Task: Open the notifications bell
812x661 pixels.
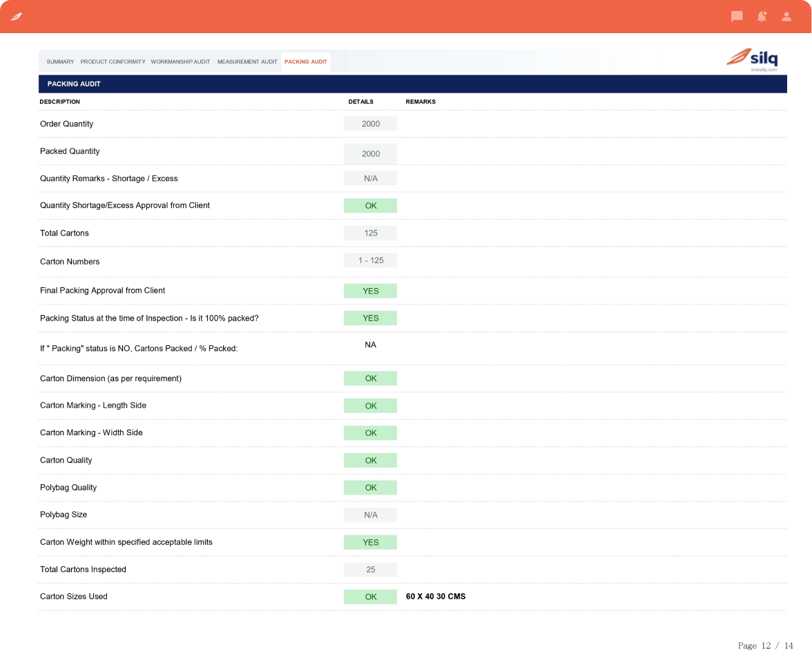Action: (762, 17)
